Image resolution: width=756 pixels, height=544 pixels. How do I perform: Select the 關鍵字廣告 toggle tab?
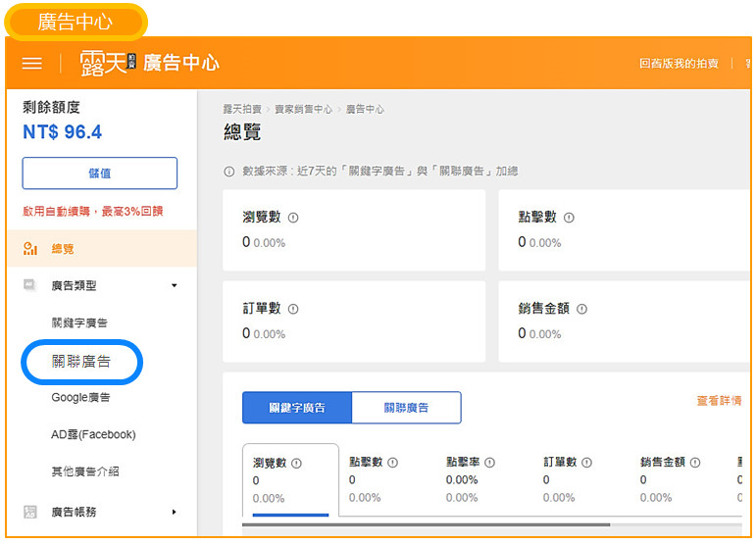click(297, 408)
